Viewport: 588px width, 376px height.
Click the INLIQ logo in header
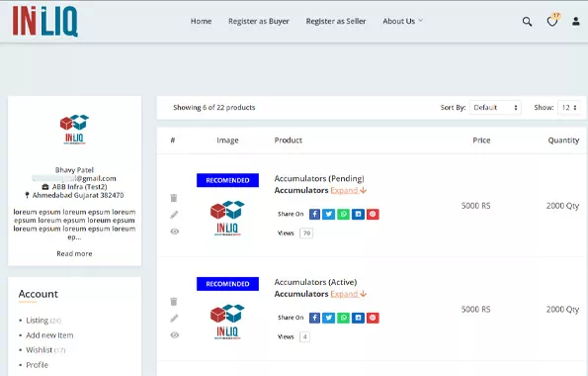[x=45, y=21]
